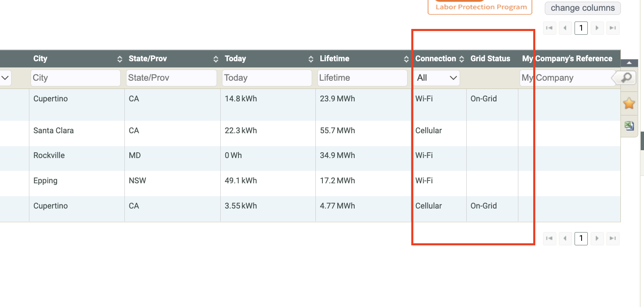Click the change columns button
Viewport: 644px width, 307px height.
pyautogui.click(x=583, y=8)
